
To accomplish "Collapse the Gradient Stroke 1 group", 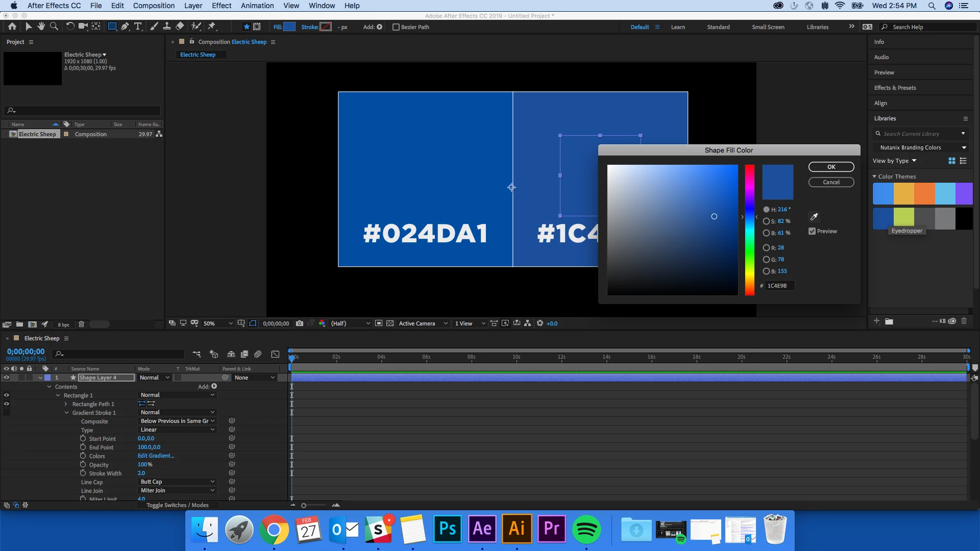I will (x=67, y=413).
